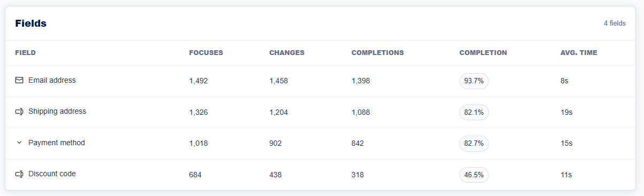The width and height of the screenshot is (644, 196).
Task: Sort by the COMPLETION percentage header
Action: point(483,53)
